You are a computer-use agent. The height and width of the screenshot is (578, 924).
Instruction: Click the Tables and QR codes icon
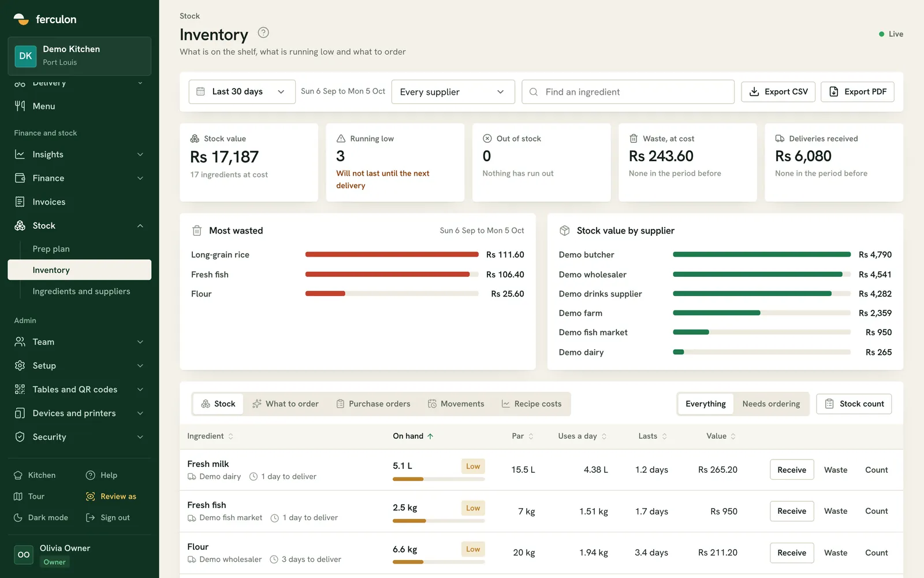click(x=20, y=389)
